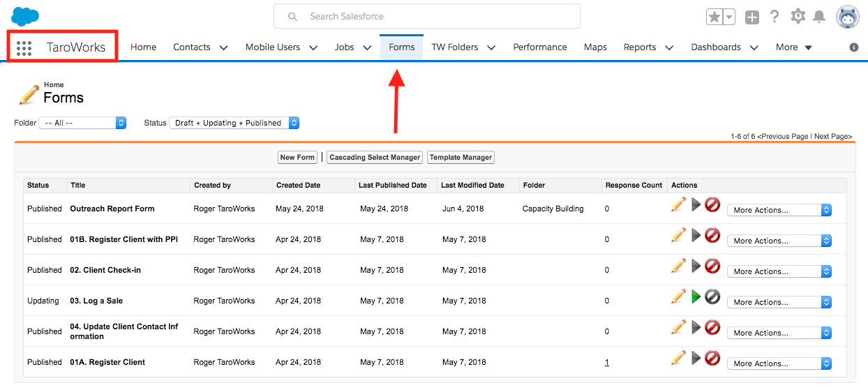
Task: Open the global actions plus icon
Action: [x=751, y=17]
